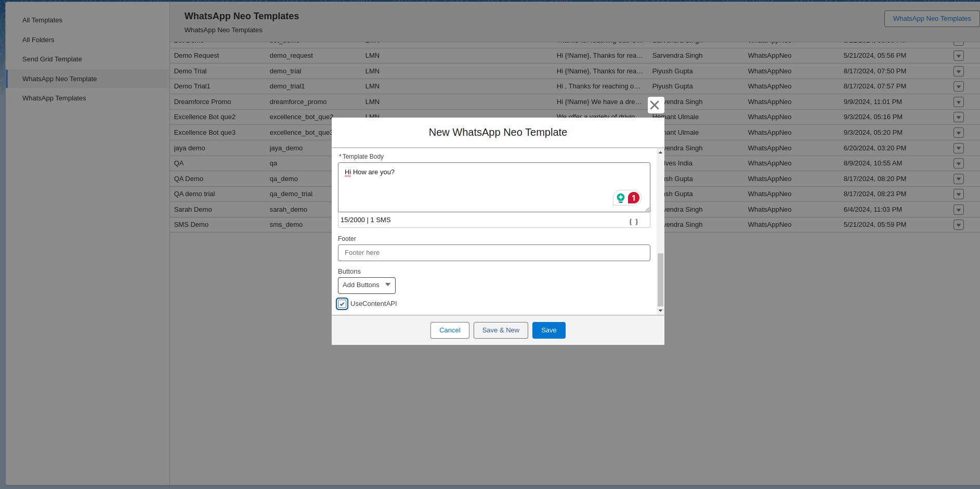The image size is (980, 489).
Task: Insert merge field using curly braces icon
Action: click(633, 222)
